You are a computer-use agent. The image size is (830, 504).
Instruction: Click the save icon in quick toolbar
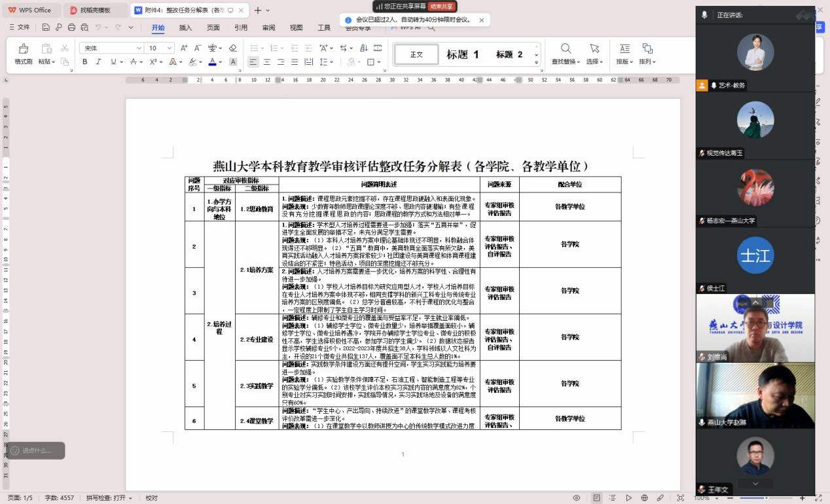[x=46, y=27]
